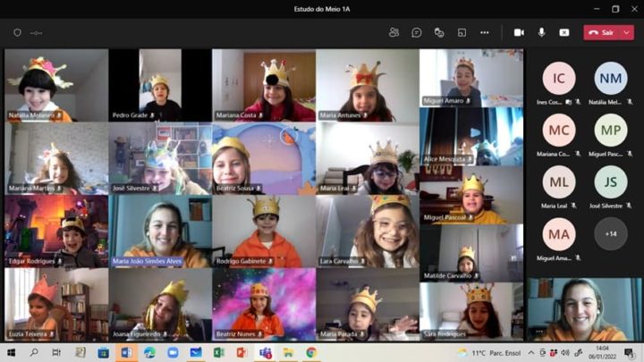The width and height of the screenshot is (644, 362).
Task: Select Maria João Simões Alves video tile
Action: (x=160, y=231)
